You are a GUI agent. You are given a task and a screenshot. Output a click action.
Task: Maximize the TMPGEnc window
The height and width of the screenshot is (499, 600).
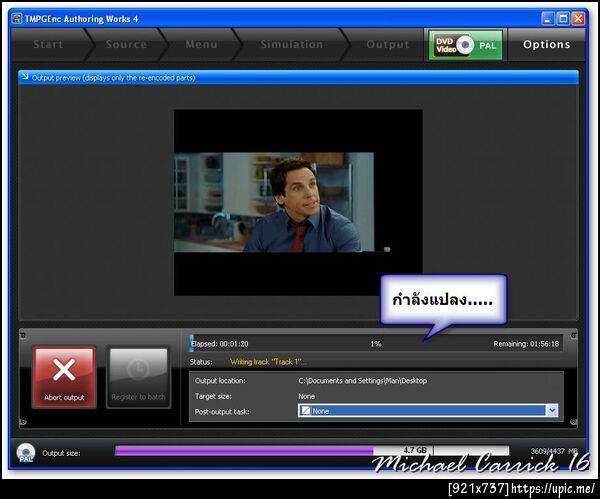563,18
